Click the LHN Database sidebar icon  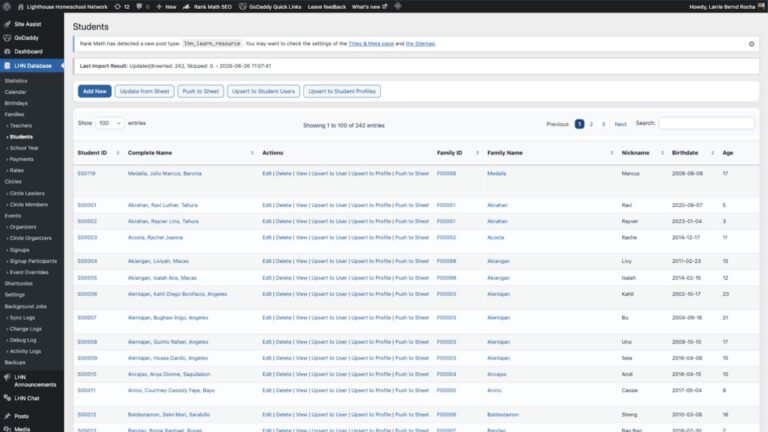(x=7, y=66)
